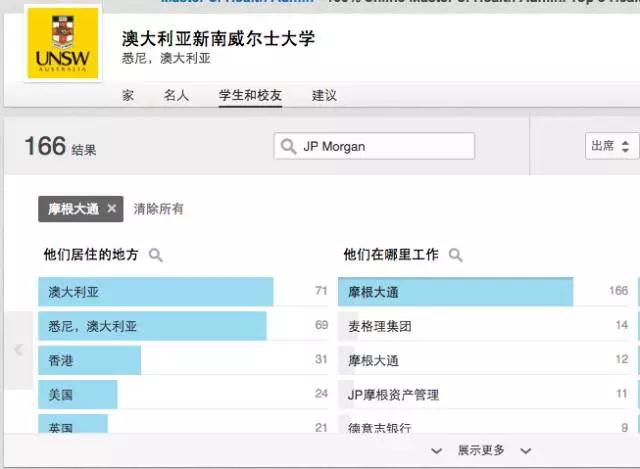Expand 展示更多 using the left chevron
This screenshot has height=469, width=640.
pyautogui.click(x=436, y=452)
